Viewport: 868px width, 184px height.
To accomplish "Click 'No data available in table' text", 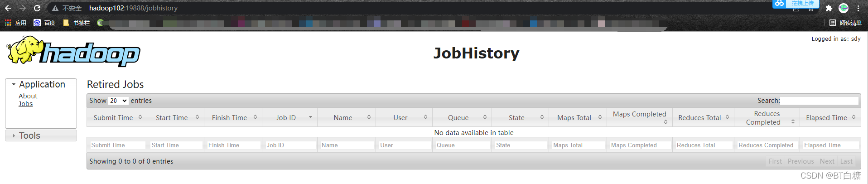I will click(474, 133).
